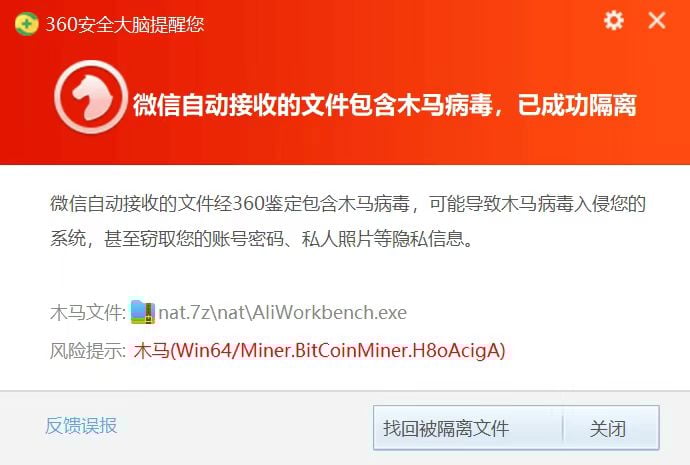Image resolution: width=690 pixels, height=465 pixels.
Task: Click the 风险提示: label
Action: click(88, 351)
